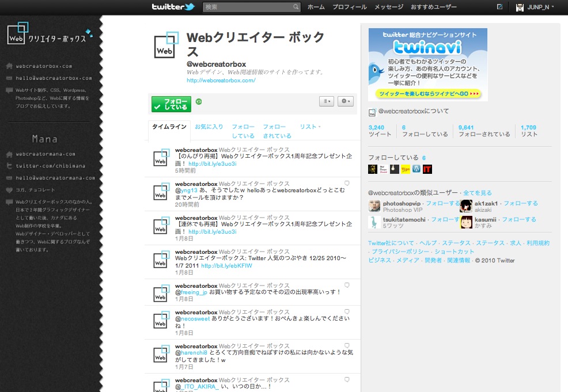Screen dimensions: 568x392
Task: Switch to the お気に入り tab
Action: click(x=209, y=127)
